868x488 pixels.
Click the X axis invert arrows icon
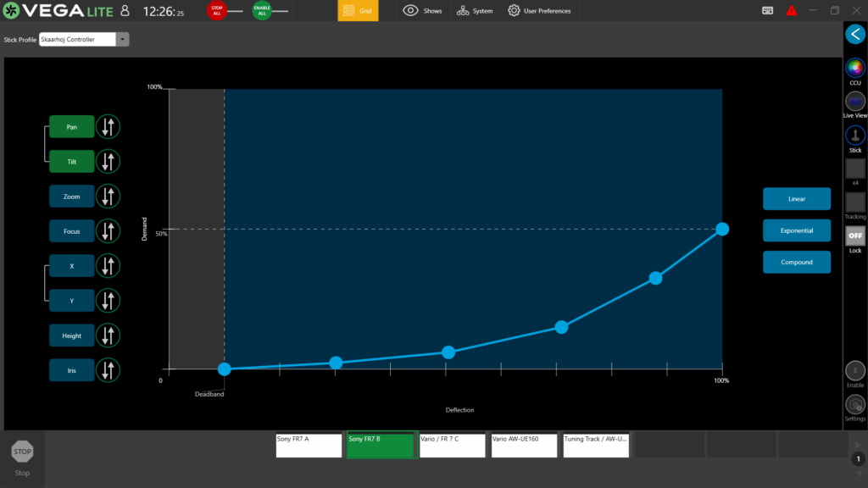[108, 266]
